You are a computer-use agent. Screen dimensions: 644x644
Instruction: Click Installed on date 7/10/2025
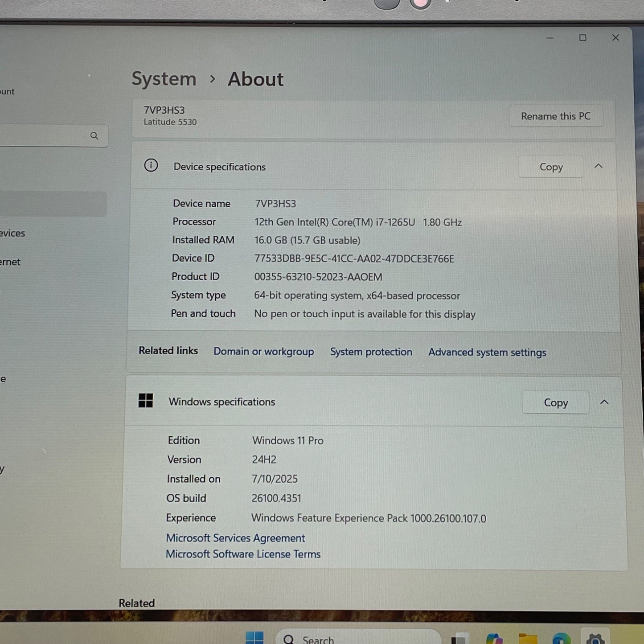coord(275,479)
